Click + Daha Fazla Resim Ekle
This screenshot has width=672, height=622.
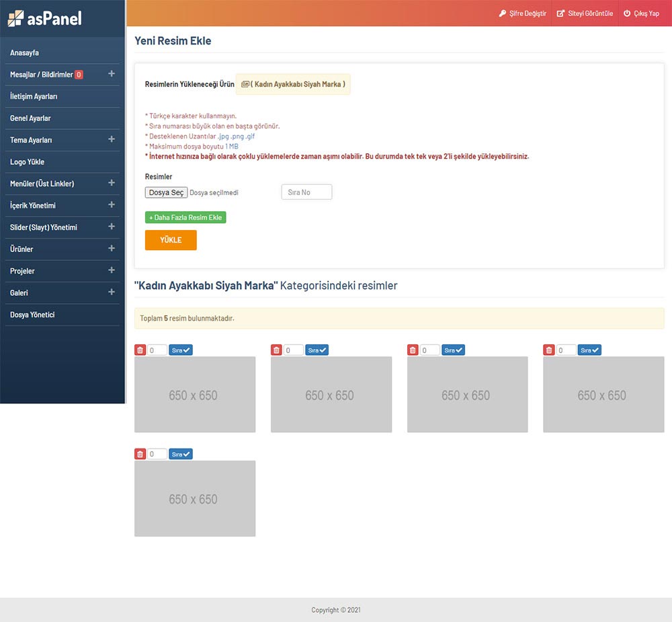click(185, 218)
